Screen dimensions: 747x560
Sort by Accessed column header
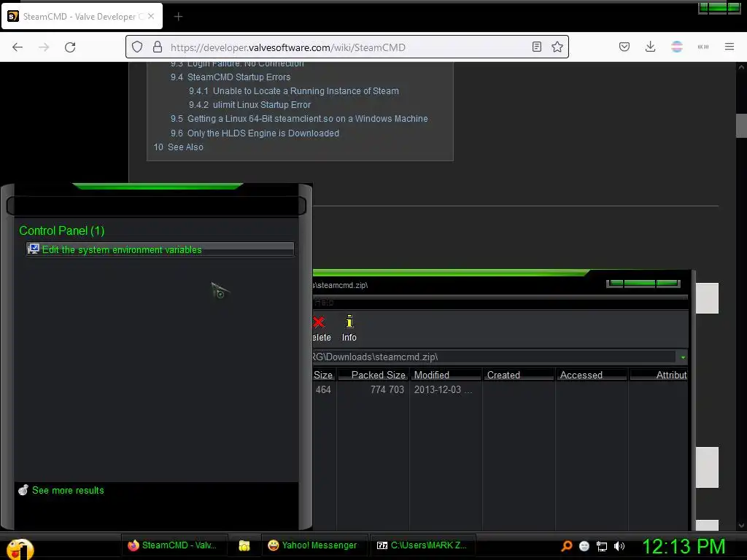(x=592, y=376)
